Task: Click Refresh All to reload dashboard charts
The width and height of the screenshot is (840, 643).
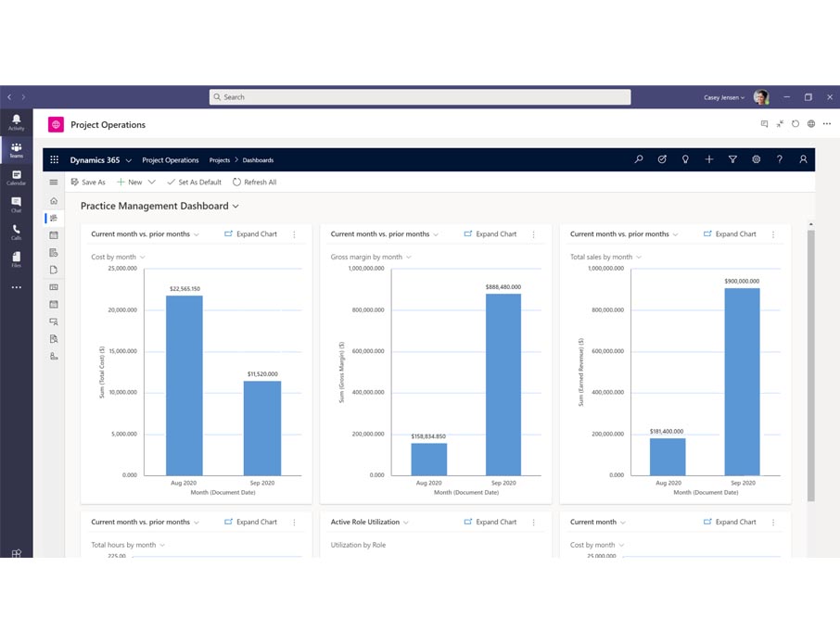Action: pyautogui.click(x=255, y=182)
